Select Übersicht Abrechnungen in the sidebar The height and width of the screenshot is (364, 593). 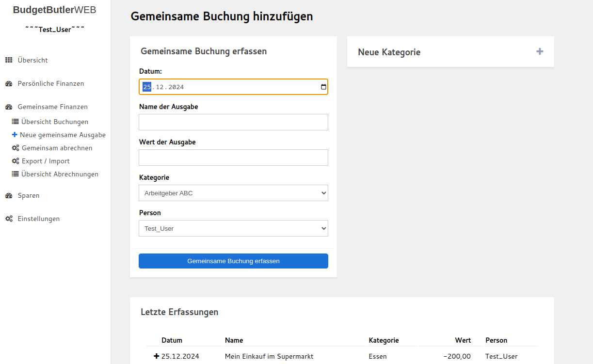(60, 174)
